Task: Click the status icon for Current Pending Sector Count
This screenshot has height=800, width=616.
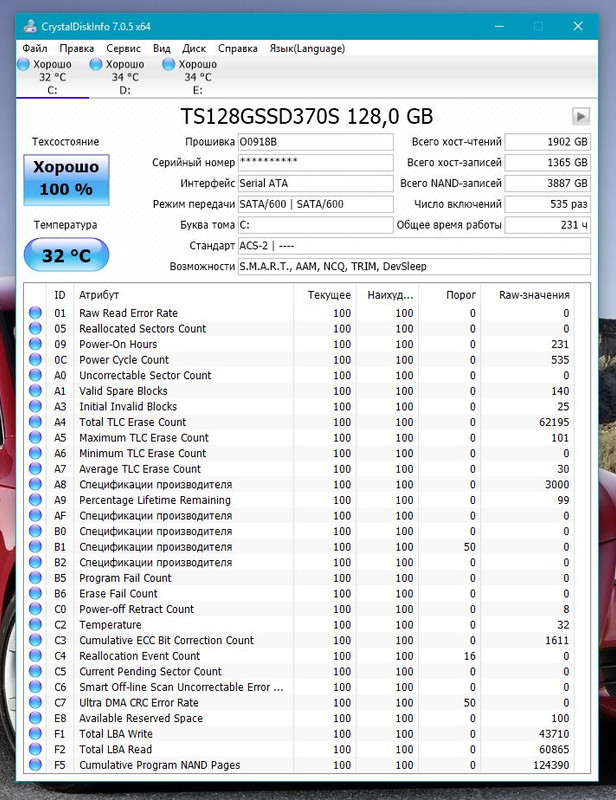Action: pyautogui.click(x=35, y=671)
